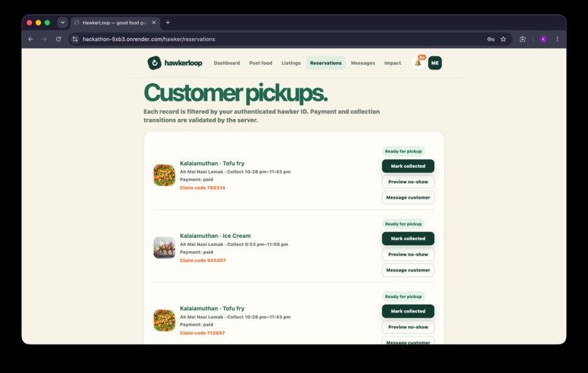The image size is (588, 373).
Task: Message customer for claim code 786314
Action: (408, 197)
